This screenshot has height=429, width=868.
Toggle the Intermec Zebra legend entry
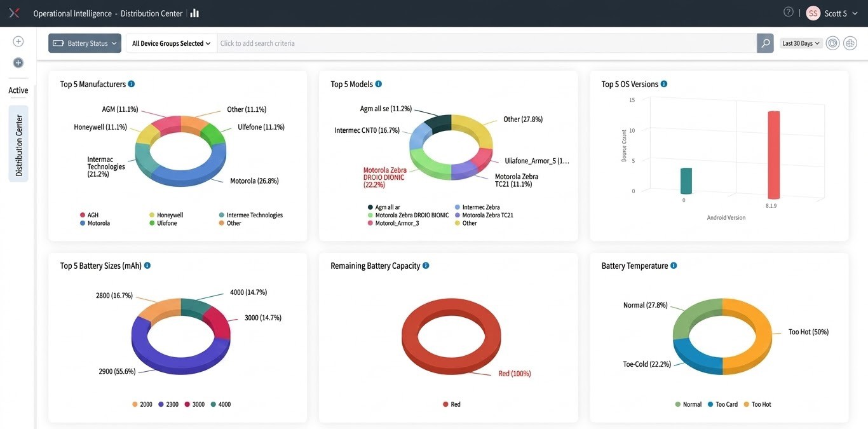pyautogui.click(x=477, y=207)
